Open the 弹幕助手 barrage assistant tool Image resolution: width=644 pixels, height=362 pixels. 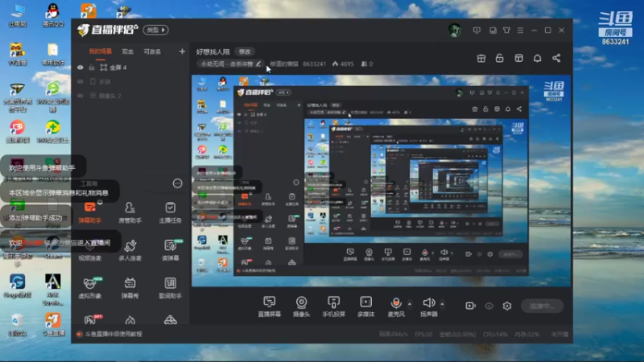coord(90,212)
